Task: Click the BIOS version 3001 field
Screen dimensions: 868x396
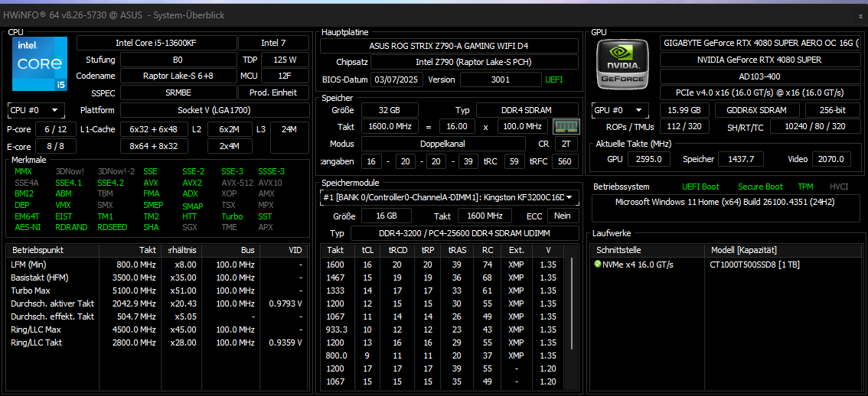Action: (501, 80)
